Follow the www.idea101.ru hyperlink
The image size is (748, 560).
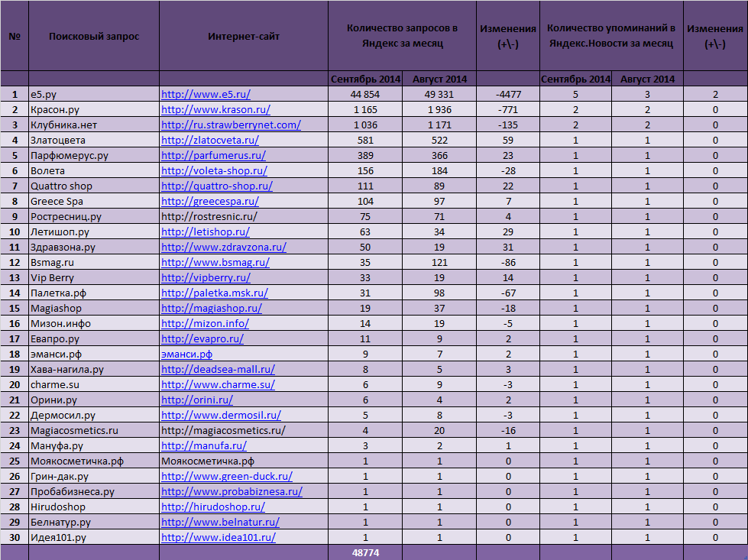click(x=219, y=537)
